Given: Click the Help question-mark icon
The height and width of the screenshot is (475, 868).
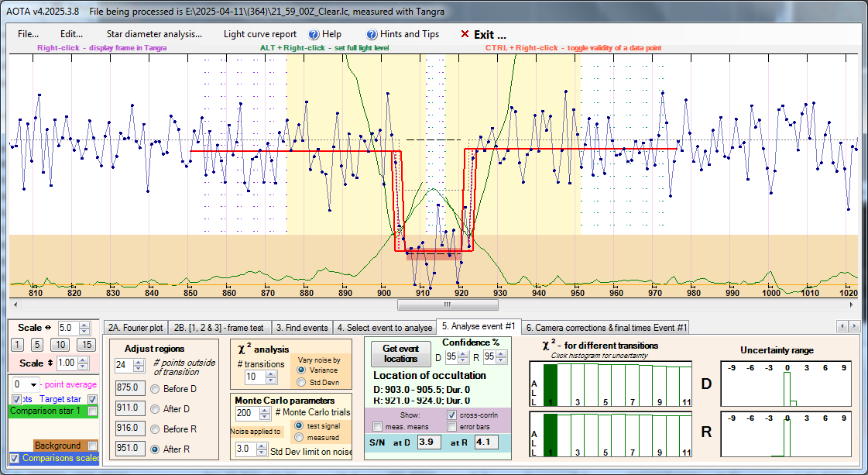Looking at the screenshot, I should point(314,34).
